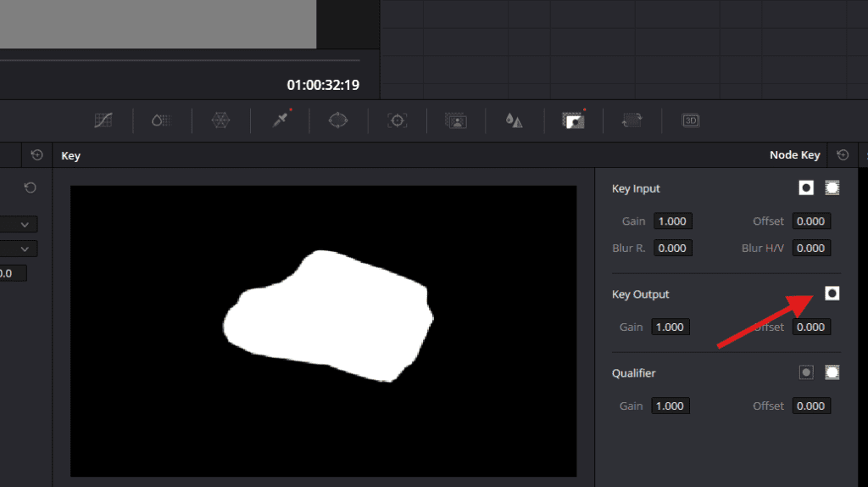The image size is (868, 487).
Task: Open the 3D palette
Action: click(690, 120)
